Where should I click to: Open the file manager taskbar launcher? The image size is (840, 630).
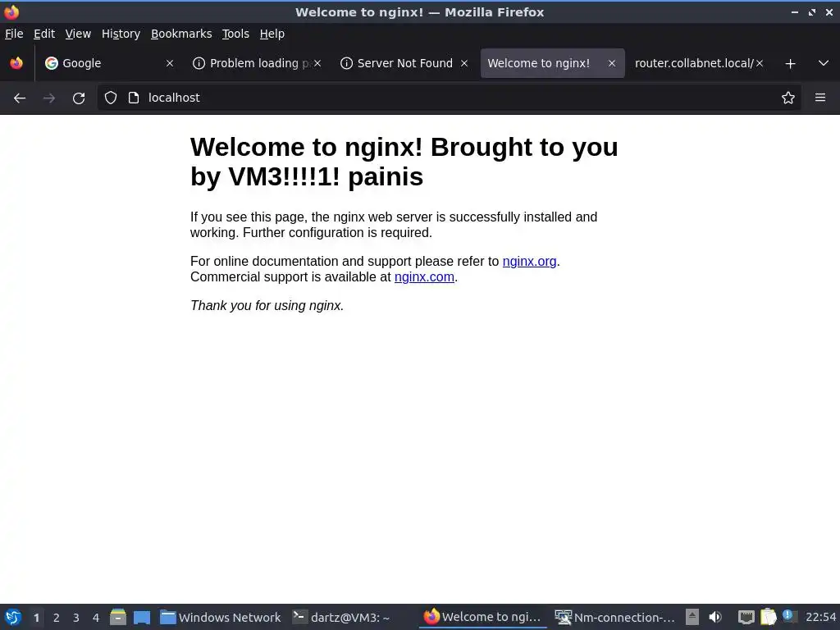(118, 617)
